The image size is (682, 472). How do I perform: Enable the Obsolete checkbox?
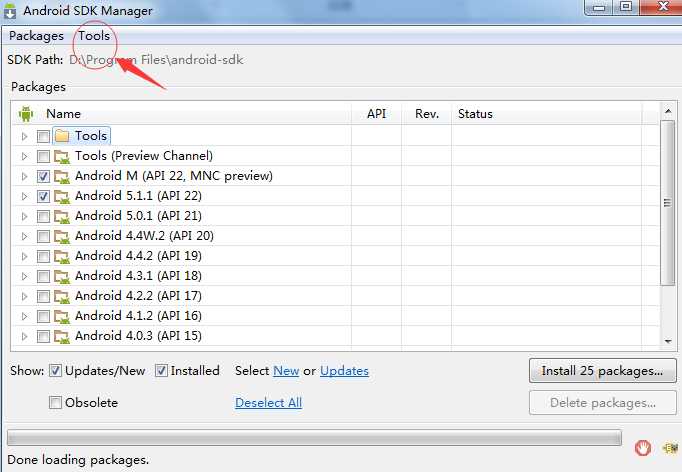(55, 402)
